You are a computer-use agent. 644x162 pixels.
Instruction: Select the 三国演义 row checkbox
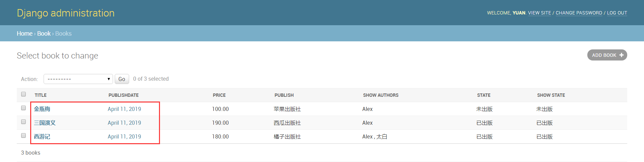pos(23,122)
